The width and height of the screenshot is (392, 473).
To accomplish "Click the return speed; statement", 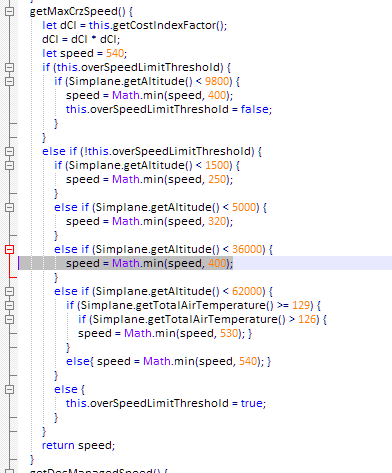I will point(78,445).
